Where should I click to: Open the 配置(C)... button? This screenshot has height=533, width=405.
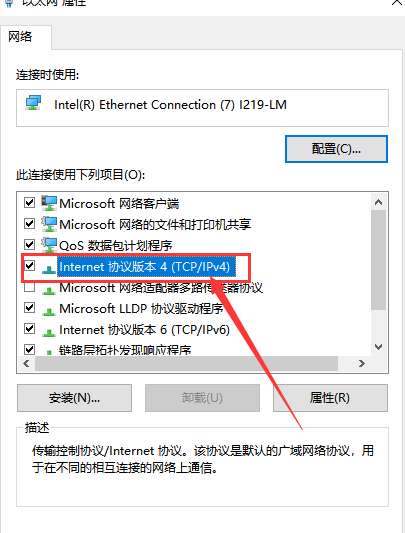click(336, 149)
